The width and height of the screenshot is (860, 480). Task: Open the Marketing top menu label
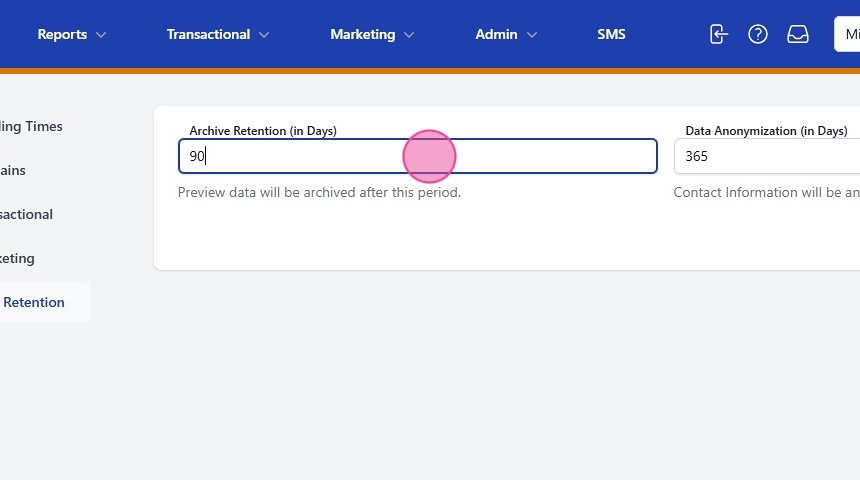[x=362, y=34]
